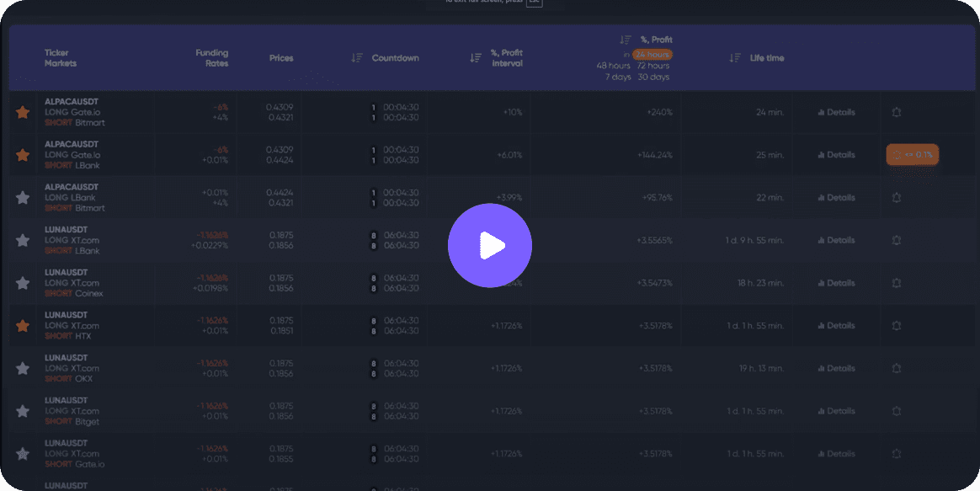Open Details for LUNAUSDT XT.com / OKX

[x=836, y=368]
